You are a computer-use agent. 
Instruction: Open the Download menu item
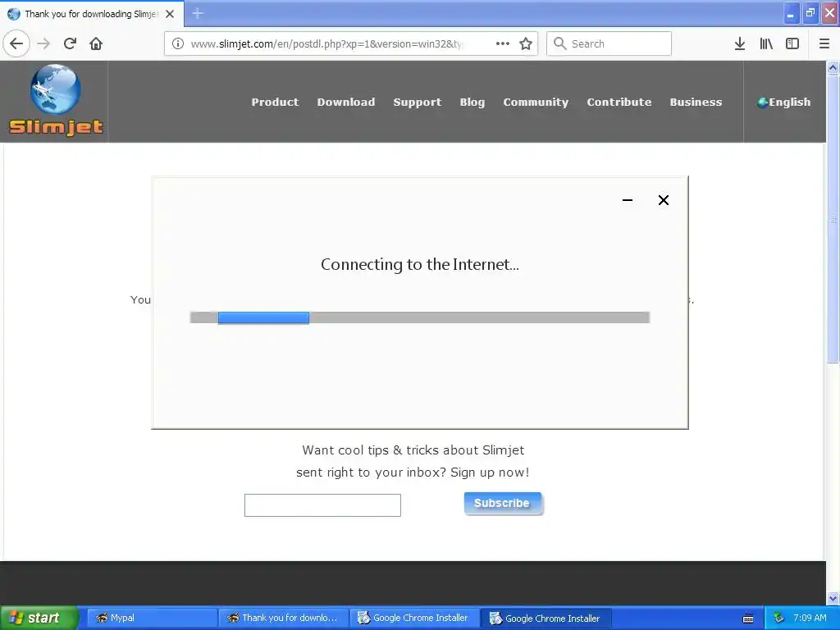[346, 102]
